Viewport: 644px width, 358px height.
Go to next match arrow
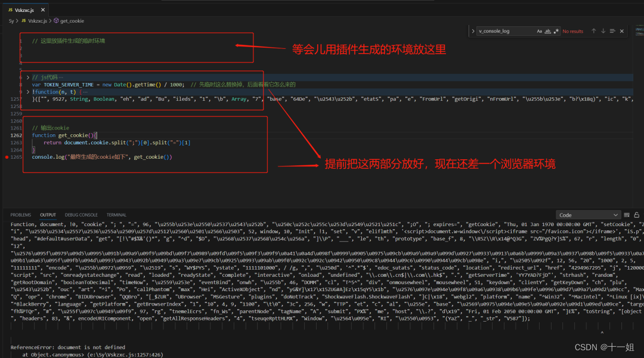pos(603,31)
